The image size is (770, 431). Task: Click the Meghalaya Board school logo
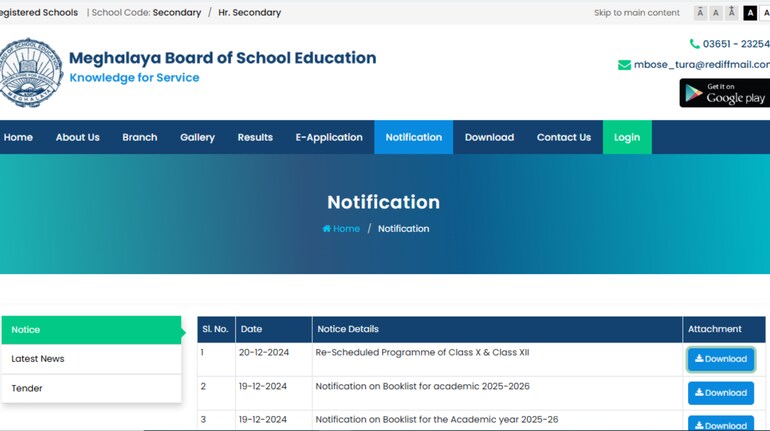click(31, 72)
